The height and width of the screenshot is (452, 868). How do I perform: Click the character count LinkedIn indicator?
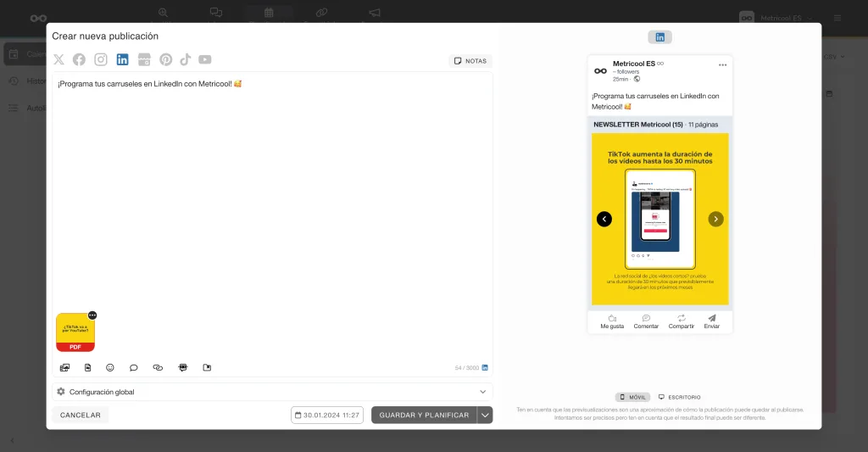[484, 368]
